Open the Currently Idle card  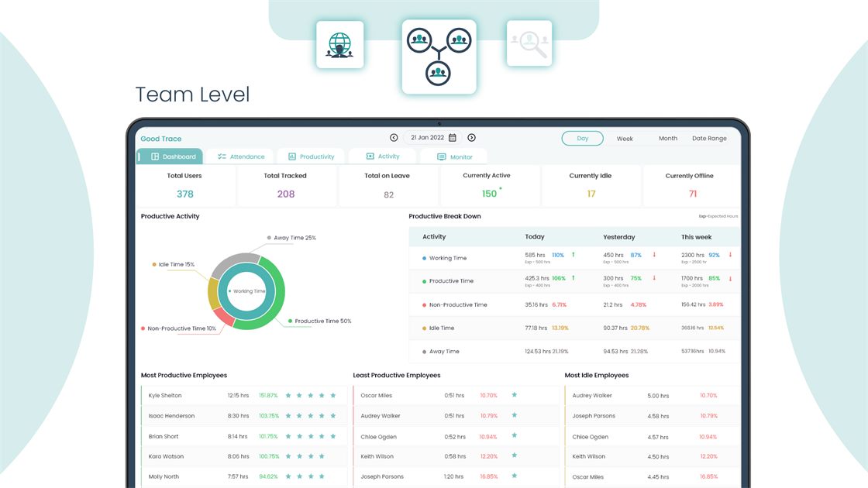pyautogui.click(x=591, y=186)
